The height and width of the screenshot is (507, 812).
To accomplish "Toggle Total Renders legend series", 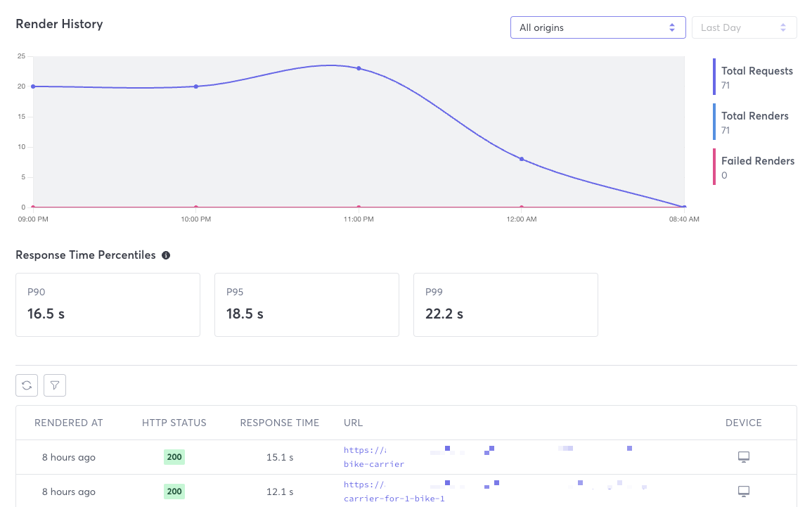I will [x=754, y=116].
